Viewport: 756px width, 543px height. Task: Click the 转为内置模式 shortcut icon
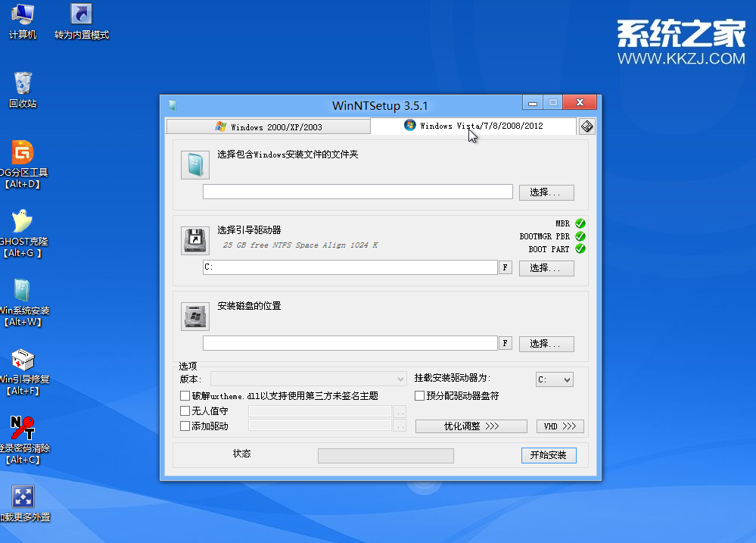coord(81,15)
